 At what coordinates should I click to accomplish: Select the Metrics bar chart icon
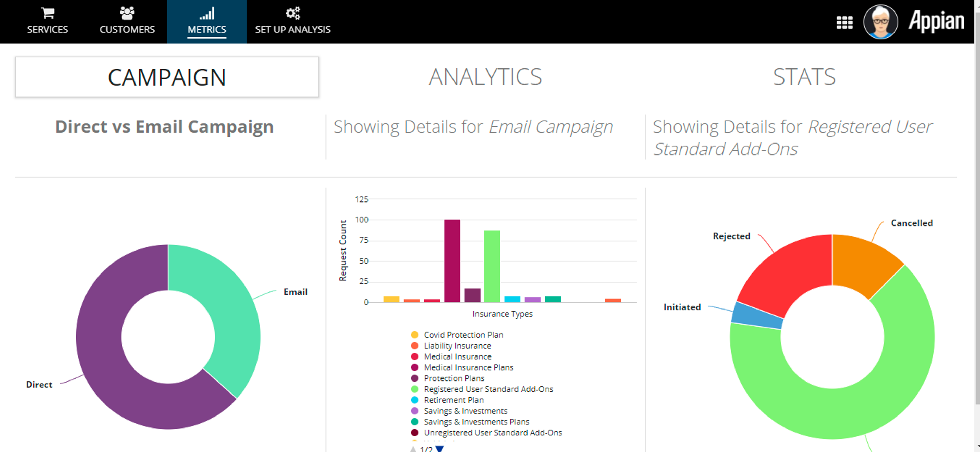click(206, 14)
